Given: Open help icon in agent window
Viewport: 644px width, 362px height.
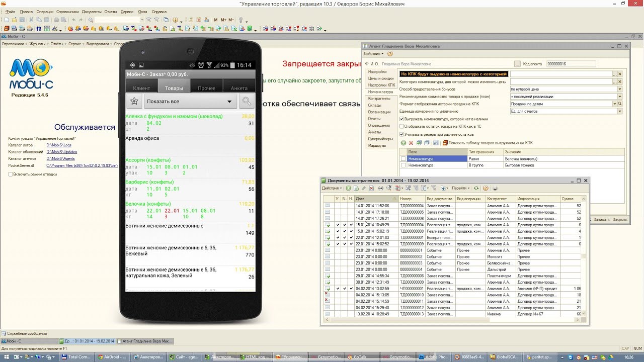Looking at the screenshot, I should click(390, 54).
